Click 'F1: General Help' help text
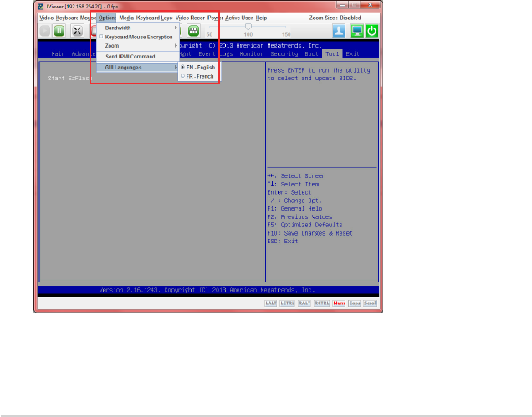532x417 pixels. [x=294, y=209]
